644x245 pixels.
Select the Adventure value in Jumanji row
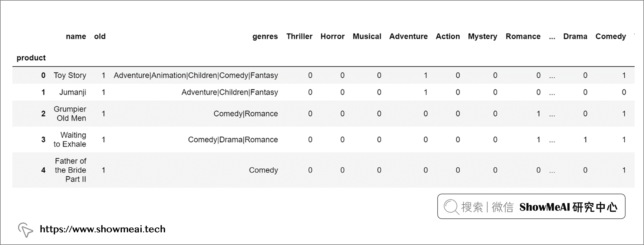[425, 92]
